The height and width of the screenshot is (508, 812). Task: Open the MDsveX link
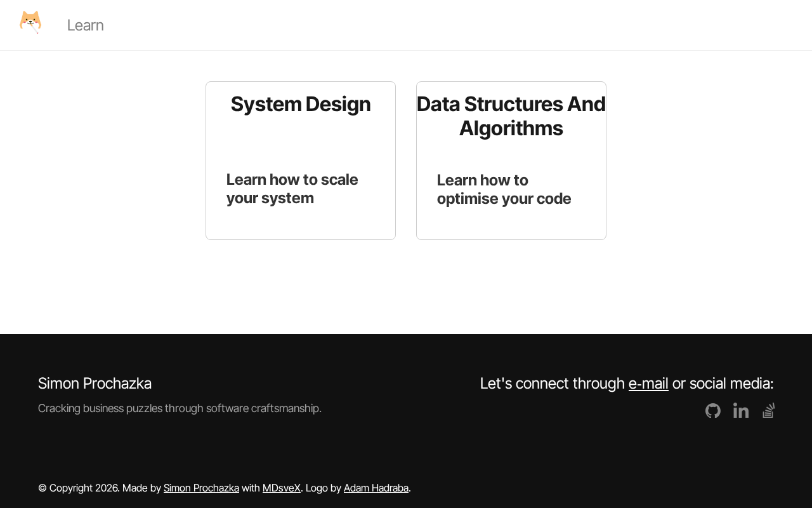282,488
